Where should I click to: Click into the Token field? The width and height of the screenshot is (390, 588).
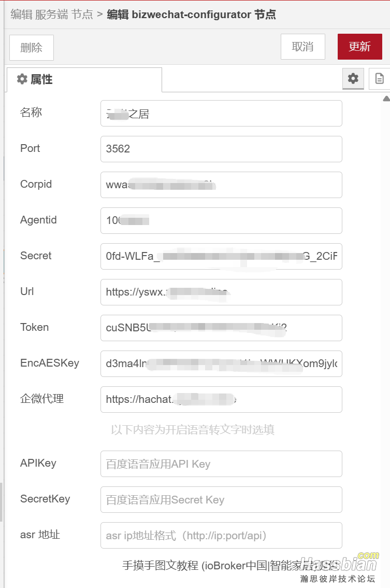[x=221, y=328]
